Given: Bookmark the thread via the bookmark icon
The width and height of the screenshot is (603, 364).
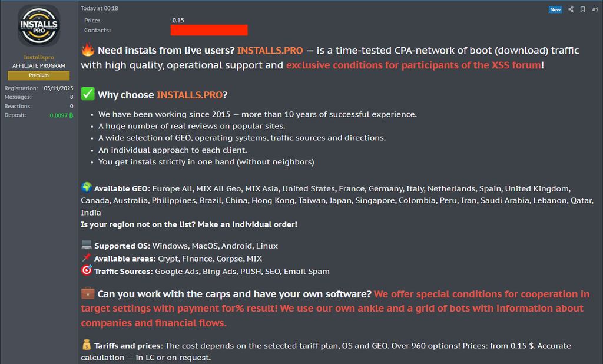Looking at the screenshot, I should pos(582,9).
